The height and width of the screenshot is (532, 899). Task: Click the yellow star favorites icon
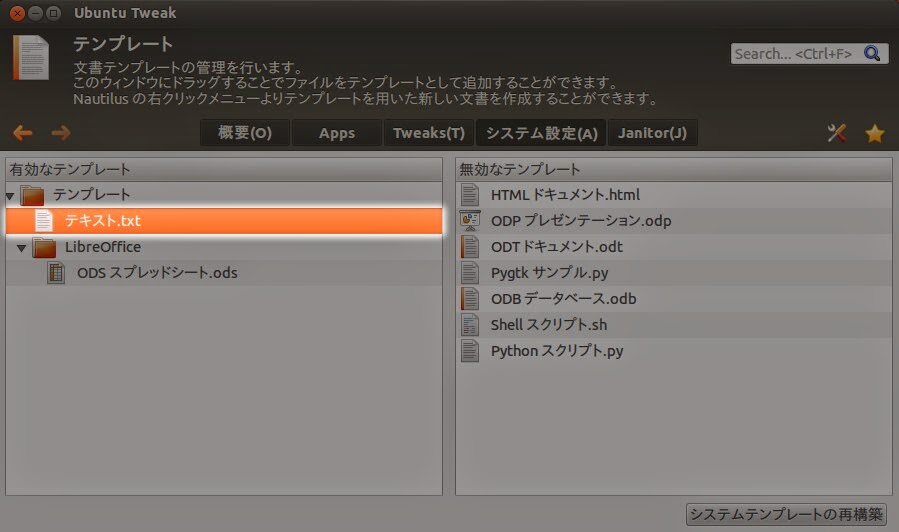[x=874, y=134]
